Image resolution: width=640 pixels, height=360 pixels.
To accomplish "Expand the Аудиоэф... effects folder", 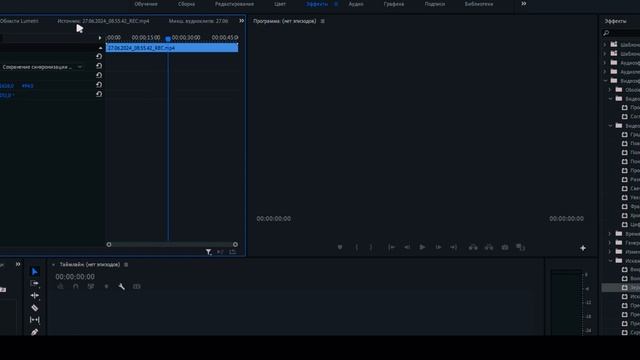I will (605, 63).
